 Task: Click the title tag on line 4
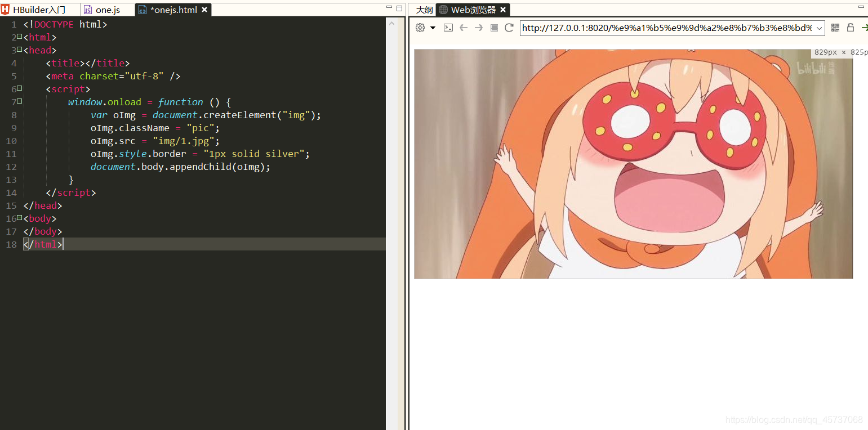87,63
